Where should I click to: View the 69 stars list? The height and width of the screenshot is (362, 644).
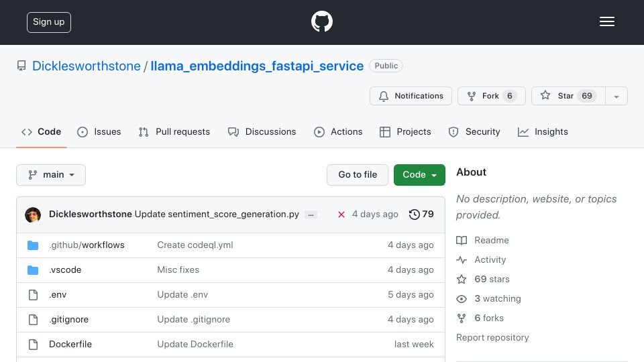[x=483, y=279]
